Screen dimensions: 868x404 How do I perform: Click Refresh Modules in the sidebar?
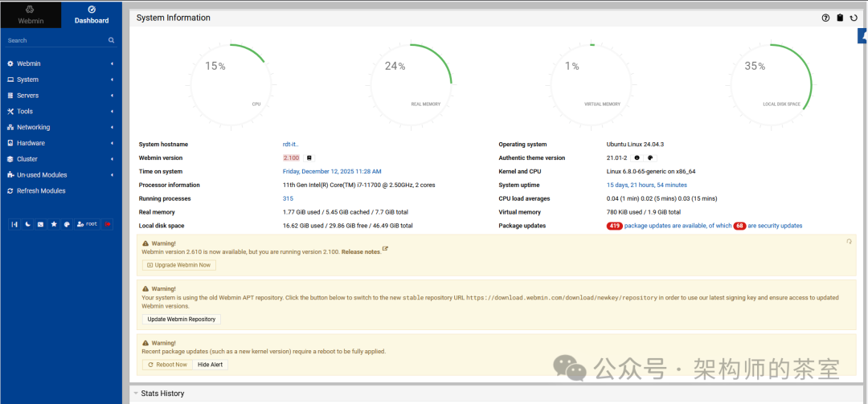(x=61, y=191)
